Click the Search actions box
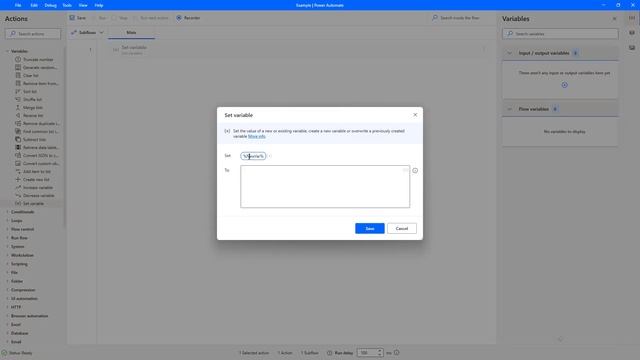 (33, 34)
